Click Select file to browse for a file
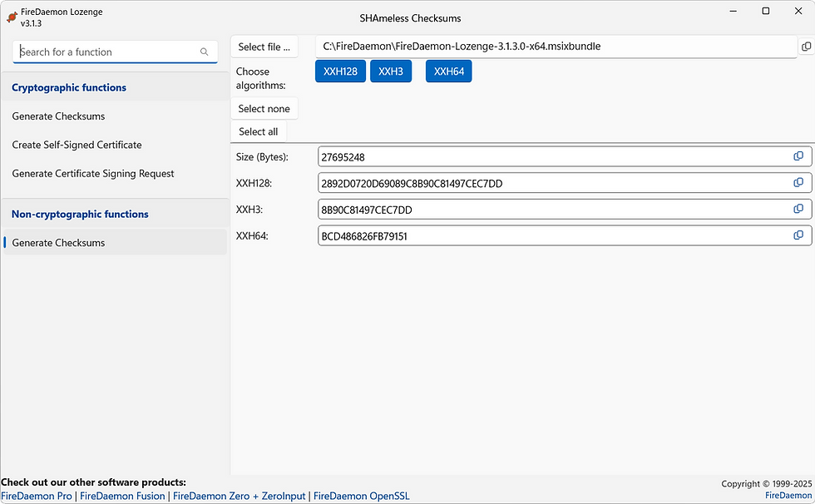The height and width of the screenshot is (504, 815). pos(264,47)
